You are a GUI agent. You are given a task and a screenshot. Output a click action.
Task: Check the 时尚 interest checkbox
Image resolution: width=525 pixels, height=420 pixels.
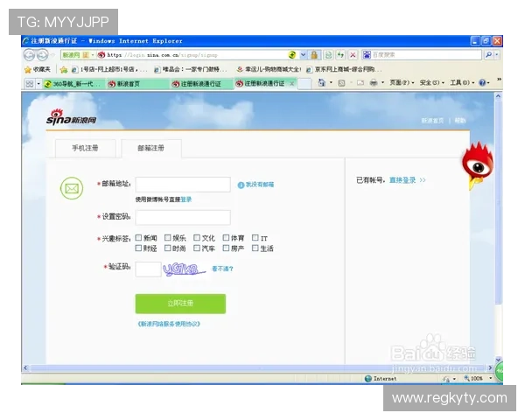[167, 248]
